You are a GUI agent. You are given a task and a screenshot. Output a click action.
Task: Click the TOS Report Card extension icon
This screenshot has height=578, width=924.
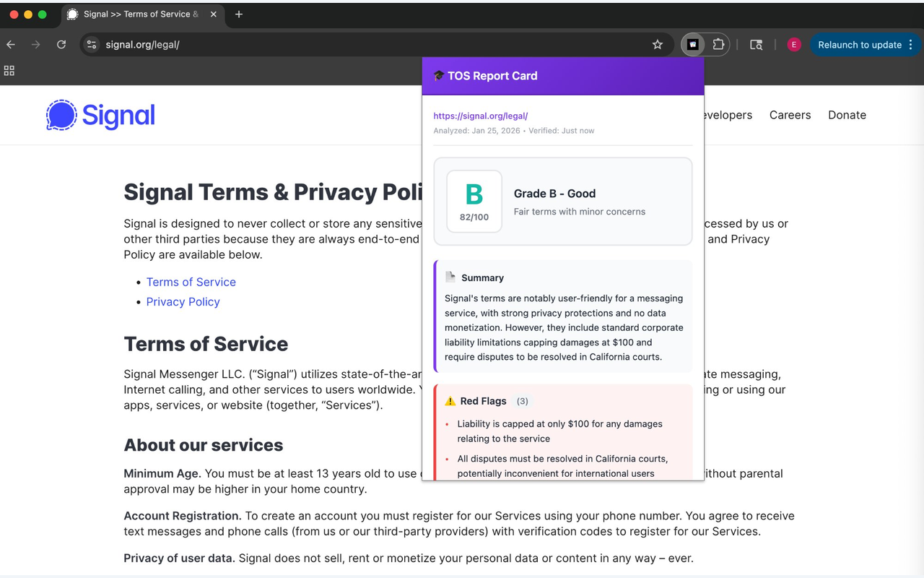click(692, 44)
